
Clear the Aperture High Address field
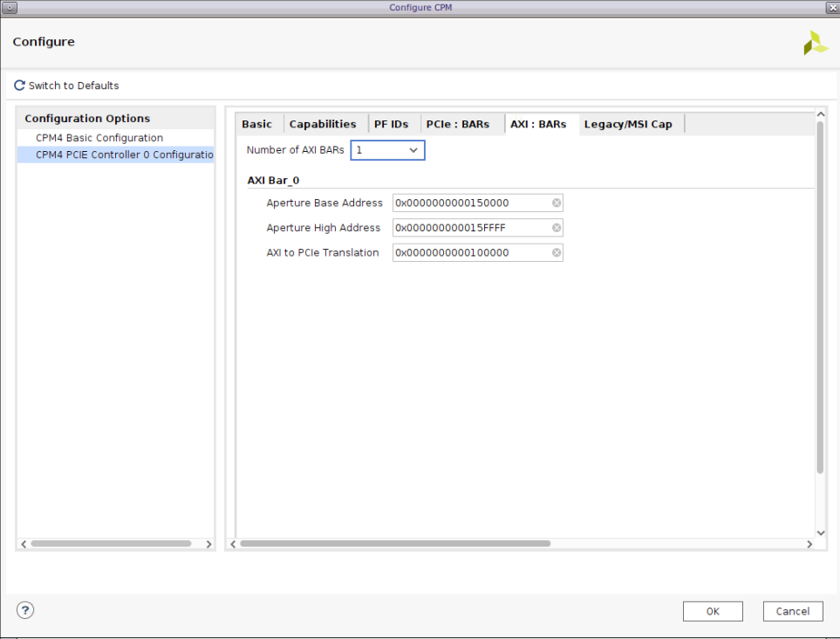point(557,228)
